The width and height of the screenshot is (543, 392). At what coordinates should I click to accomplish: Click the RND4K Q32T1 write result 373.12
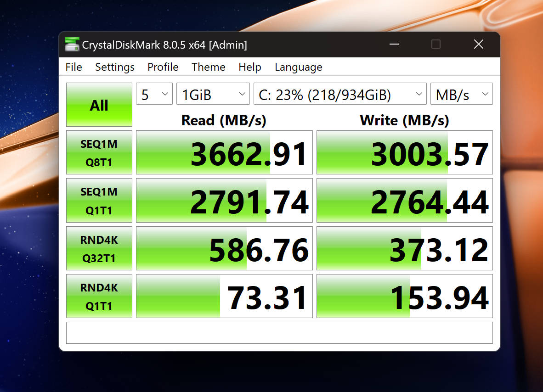405,248
